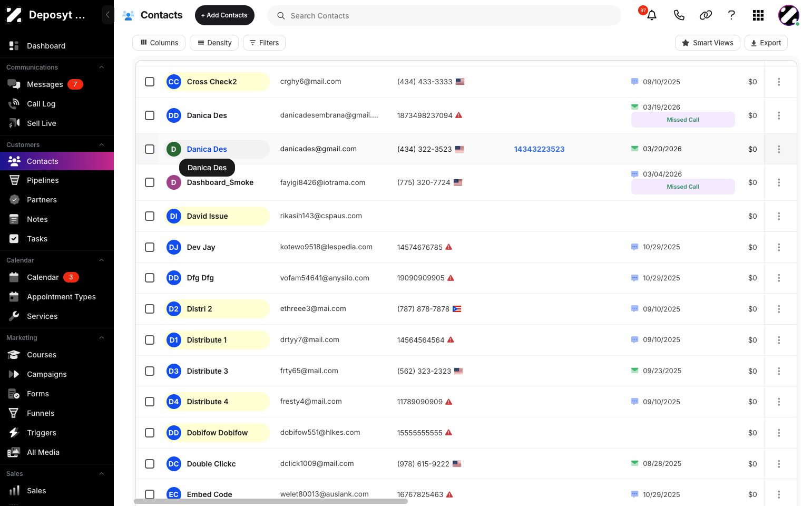
Task: Open Smart Views
Action: pos(708,43)
